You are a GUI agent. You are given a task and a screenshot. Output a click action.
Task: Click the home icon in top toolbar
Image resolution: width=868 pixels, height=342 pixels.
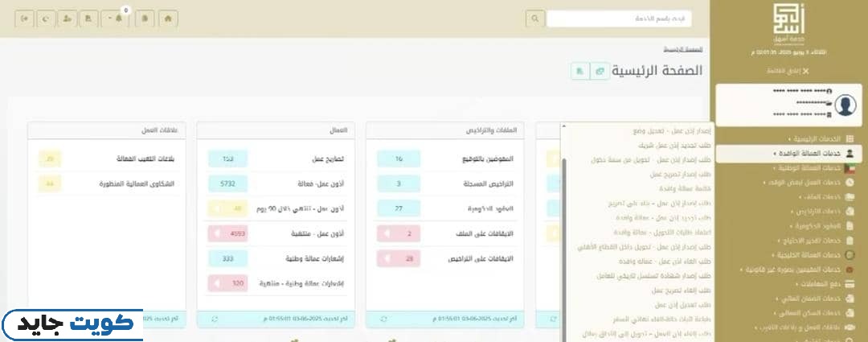point(167,17)
